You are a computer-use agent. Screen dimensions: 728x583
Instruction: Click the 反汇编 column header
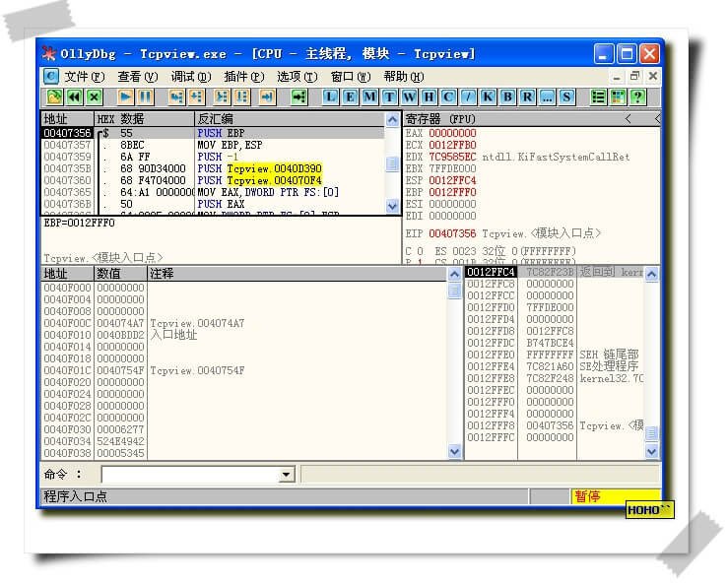pyautogui.click(x=290, y=119)
